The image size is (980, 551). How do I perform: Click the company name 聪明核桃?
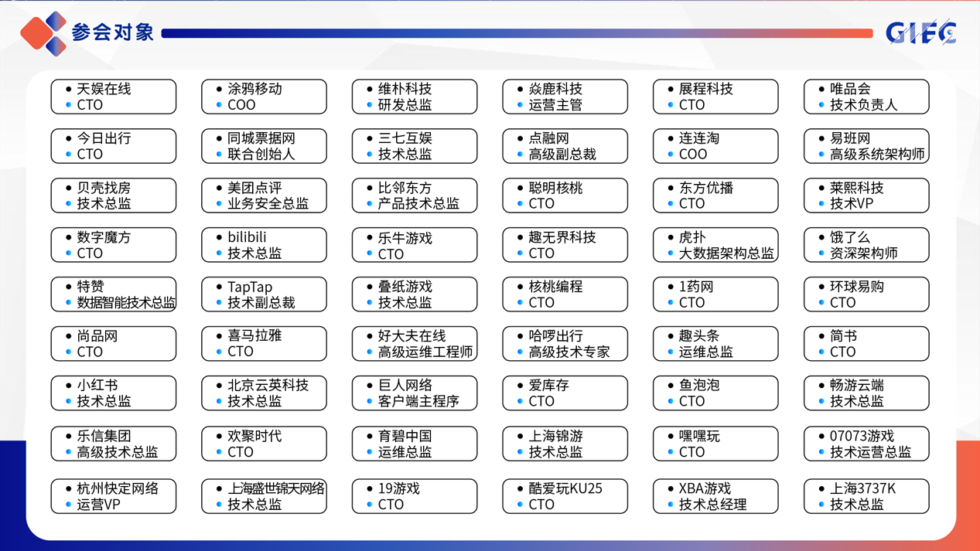pos(555,188)
